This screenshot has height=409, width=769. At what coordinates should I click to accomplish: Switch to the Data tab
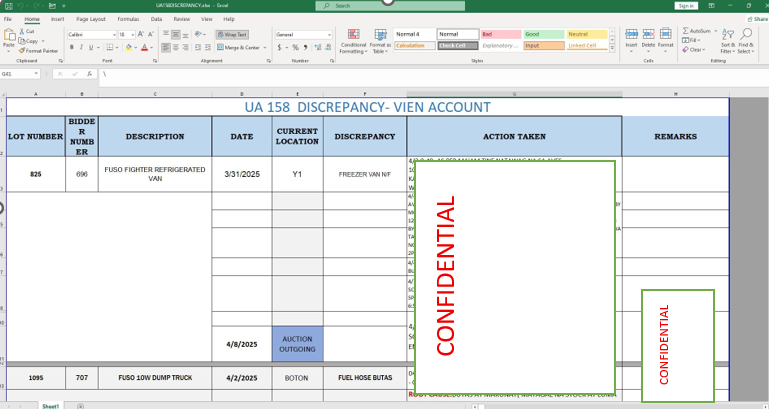pos(156,19)
